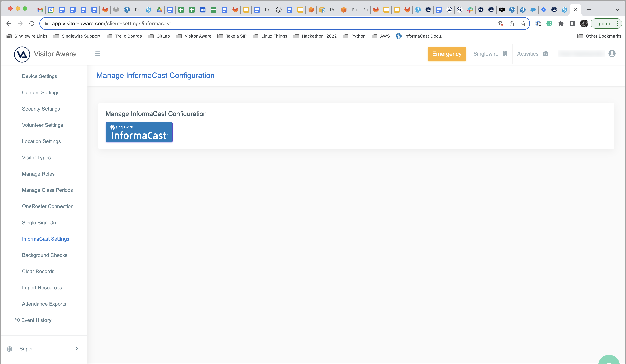Click the Visitor Aware logo
This screenshot has width=626, height=364.
coord(22,54)
